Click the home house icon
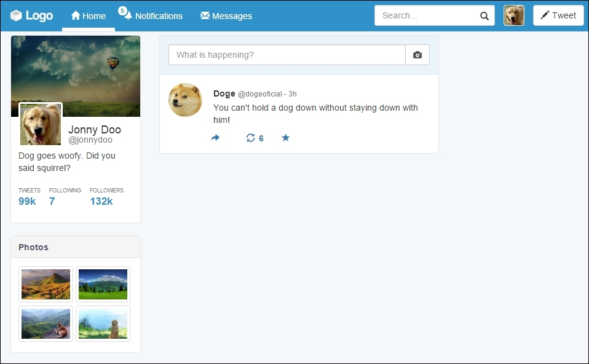The image size is (589, 364). click(76, 15)
